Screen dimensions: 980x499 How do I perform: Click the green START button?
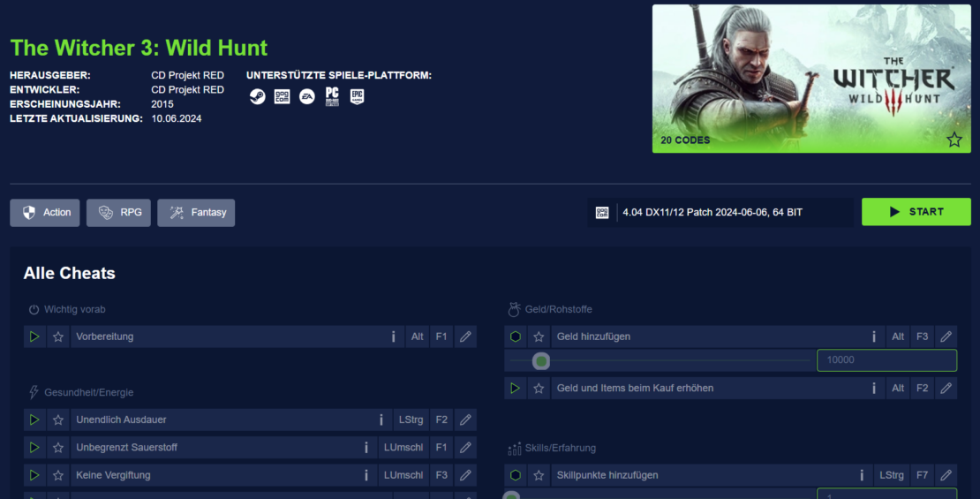point(916,212)
